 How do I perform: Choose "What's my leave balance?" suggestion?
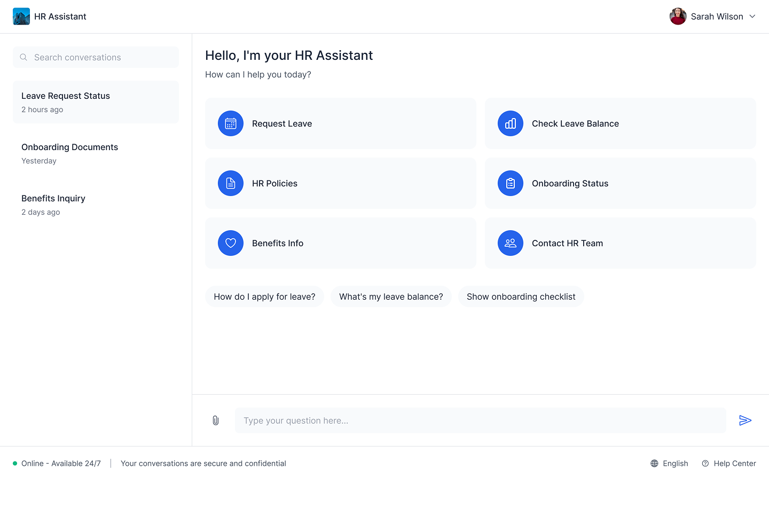391,296
